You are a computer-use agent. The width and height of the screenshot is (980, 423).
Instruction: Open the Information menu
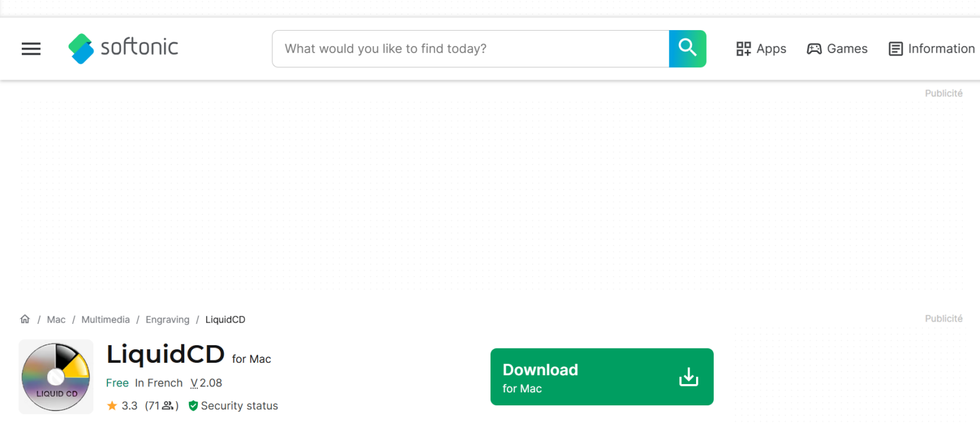(932, 49)
